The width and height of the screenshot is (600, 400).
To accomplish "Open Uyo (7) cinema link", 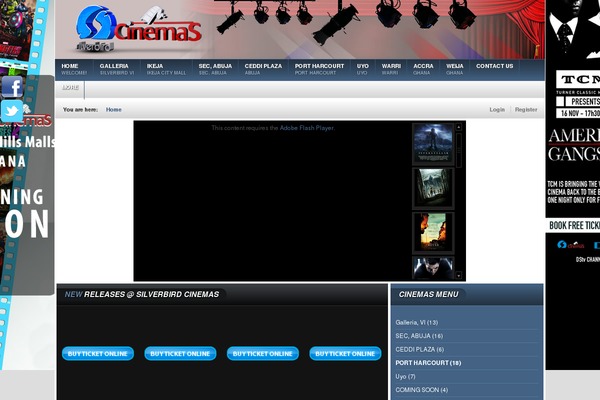I will (405, 377).
